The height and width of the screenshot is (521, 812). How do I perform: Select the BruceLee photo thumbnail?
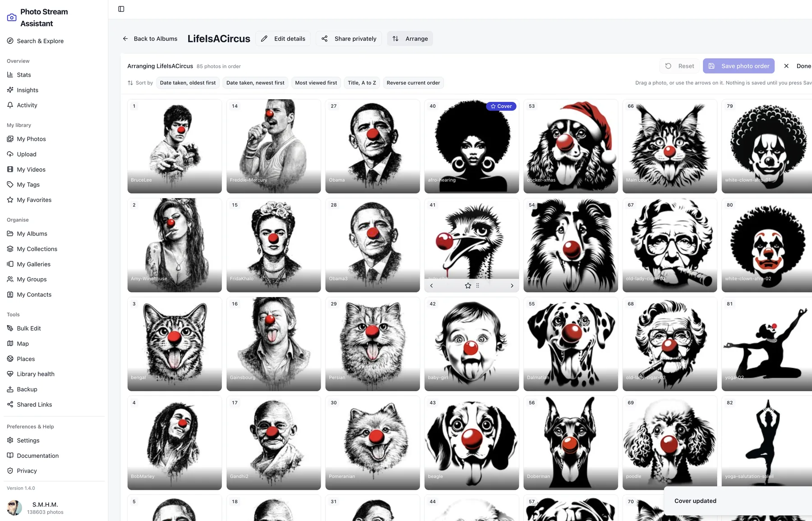175,146
